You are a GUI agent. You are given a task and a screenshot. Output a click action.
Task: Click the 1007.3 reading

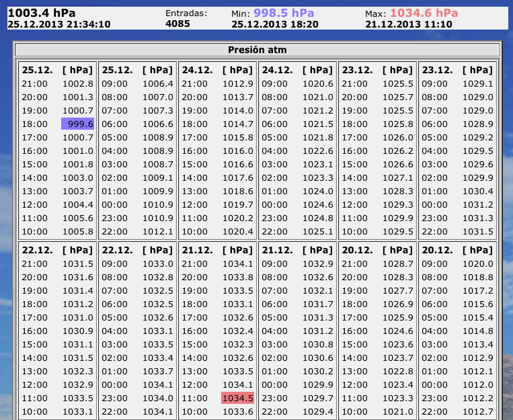(158, 111)
